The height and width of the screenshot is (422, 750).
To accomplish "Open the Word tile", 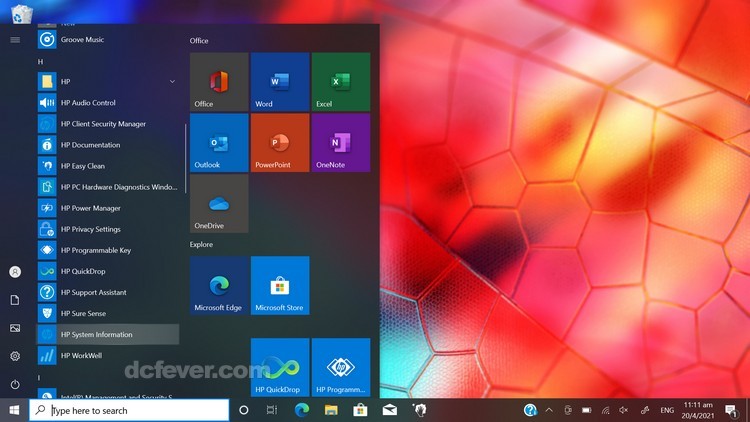I will [280, 82].
